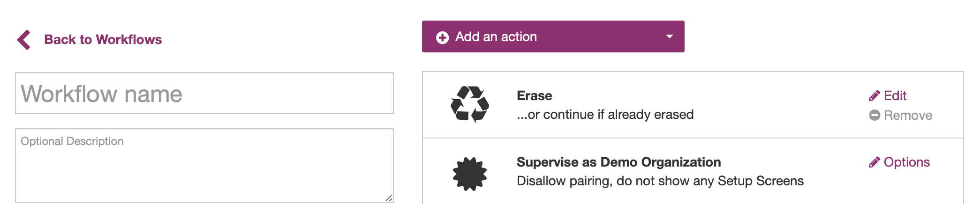Expand the Add an action dropdown caret
Screen dimensions: 980x204
pos(670,36)
